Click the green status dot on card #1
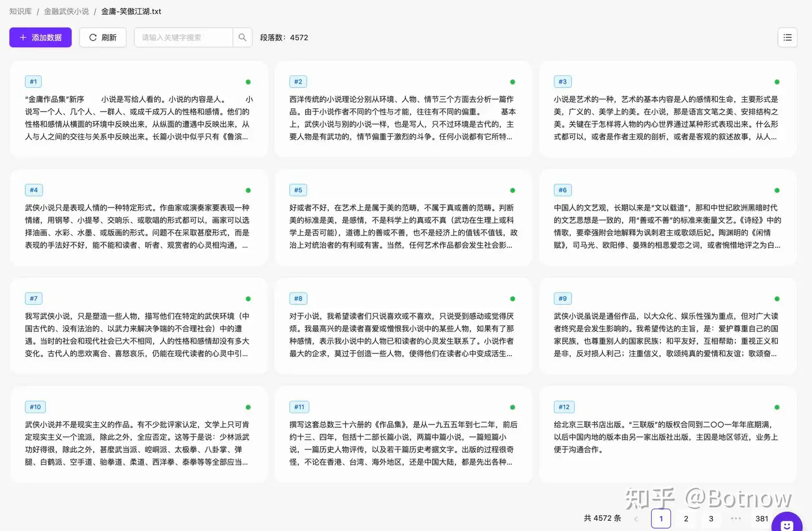812x531 pixels. (x=248, y=82)
